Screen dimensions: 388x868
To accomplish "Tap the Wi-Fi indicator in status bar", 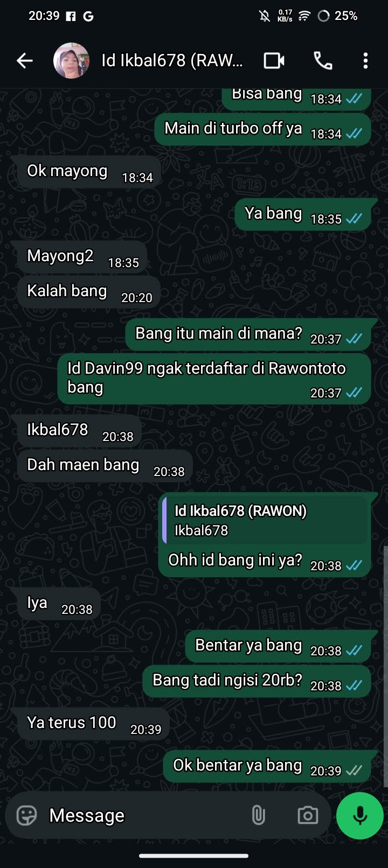I will click(304, 16).
